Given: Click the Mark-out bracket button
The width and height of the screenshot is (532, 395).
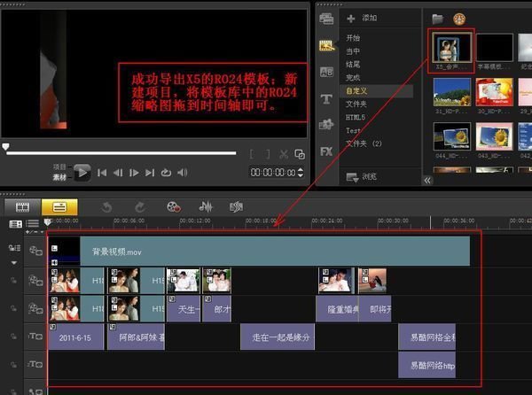Looking at the screenshot, I should pyautogui.click(x=268, y=154).
